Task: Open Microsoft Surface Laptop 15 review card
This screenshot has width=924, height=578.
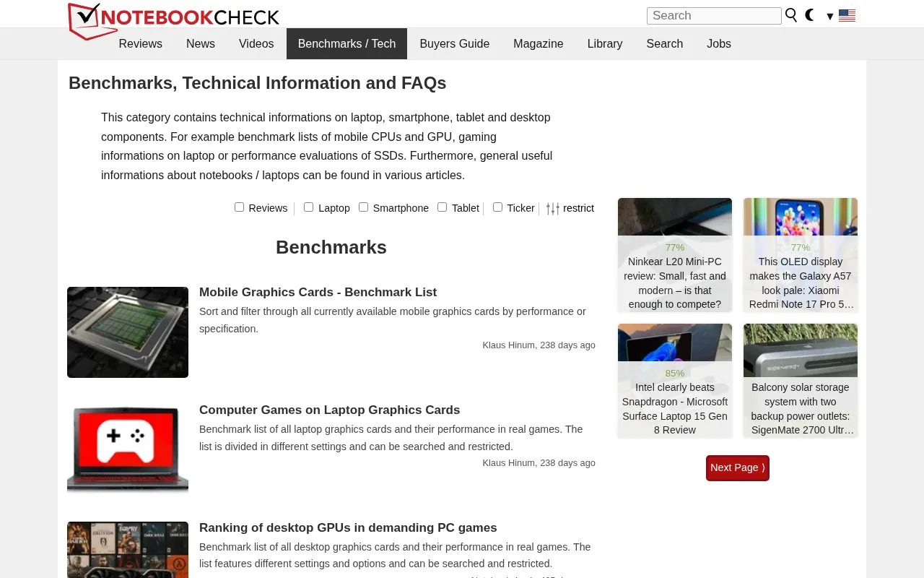Action: [675, 380]
